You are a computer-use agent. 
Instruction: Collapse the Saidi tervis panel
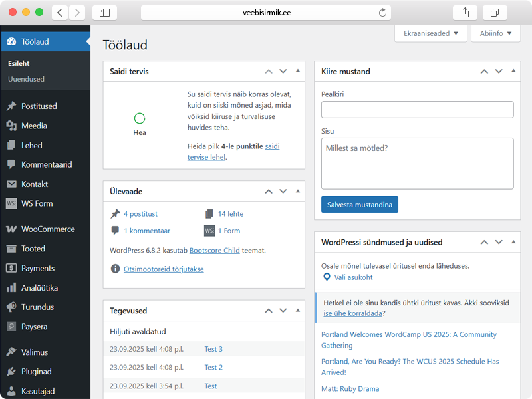(298, 71)
